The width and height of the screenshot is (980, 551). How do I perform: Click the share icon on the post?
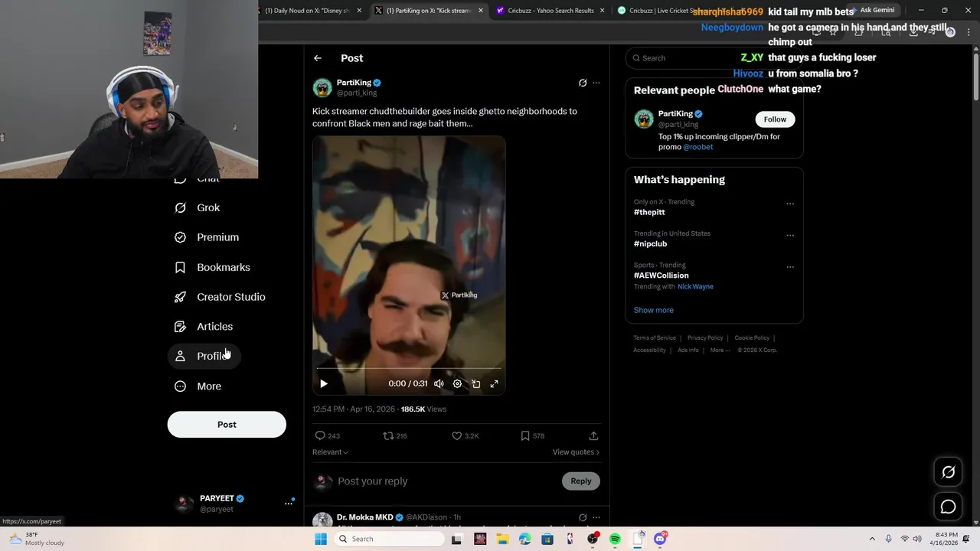click(593, 435)
